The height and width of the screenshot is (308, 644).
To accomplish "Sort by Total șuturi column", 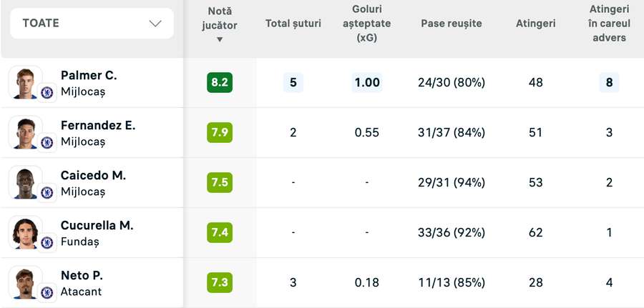I will 293,24.
